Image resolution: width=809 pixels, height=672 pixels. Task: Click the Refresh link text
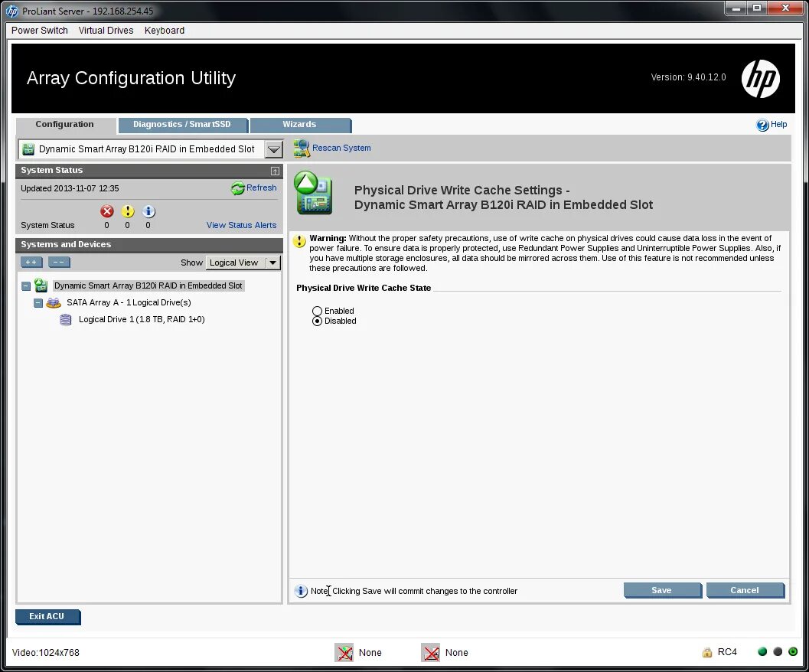262,188
